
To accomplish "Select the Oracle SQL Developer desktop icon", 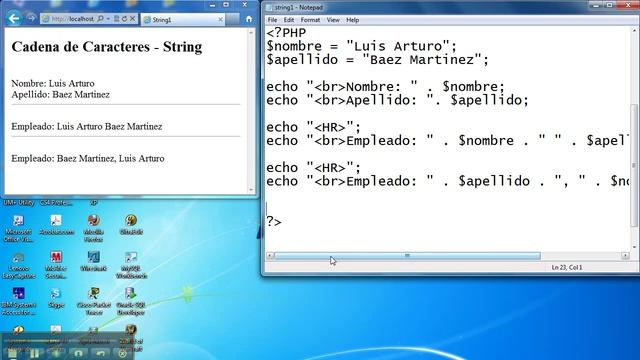I will coord(131,302).
